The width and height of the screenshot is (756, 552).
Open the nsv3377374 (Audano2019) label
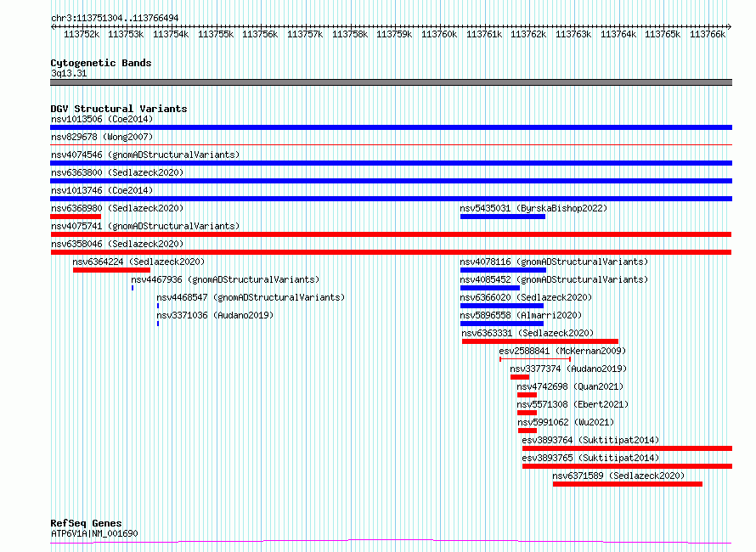[x=568, y=369]
